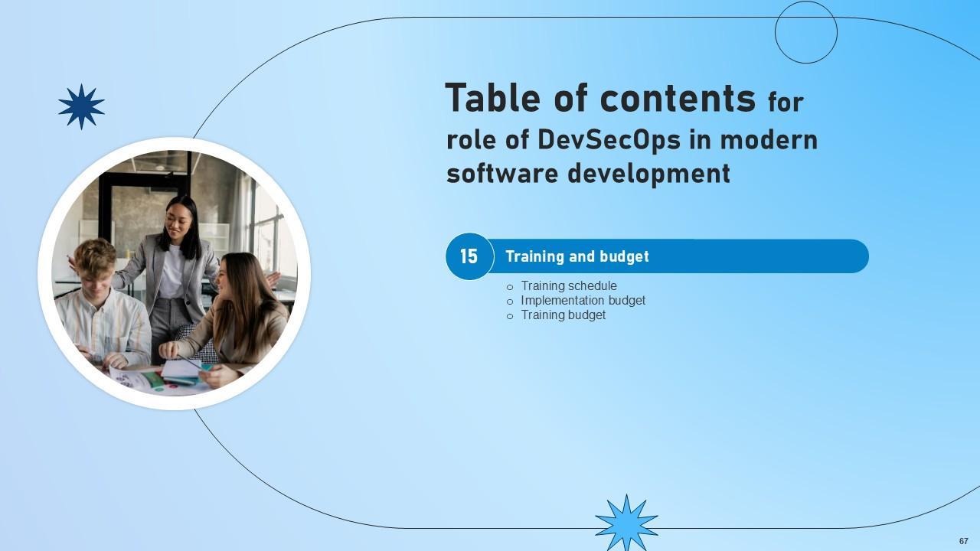980x551 pixels.
Task: Click the Training schedule item
Action: click(569, 286)
